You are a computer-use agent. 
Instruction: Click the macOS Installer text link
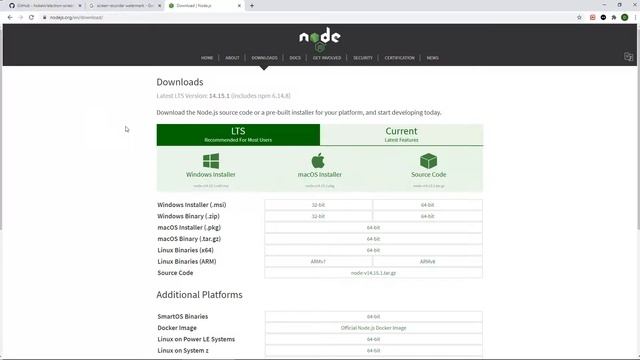[x=320, y=174]
